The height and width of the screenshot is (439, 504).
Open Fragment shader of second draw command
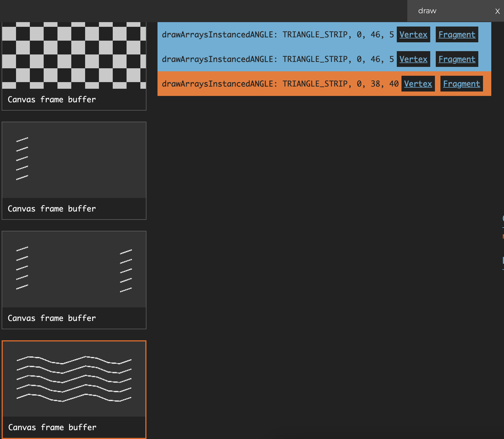click(457, 59)
